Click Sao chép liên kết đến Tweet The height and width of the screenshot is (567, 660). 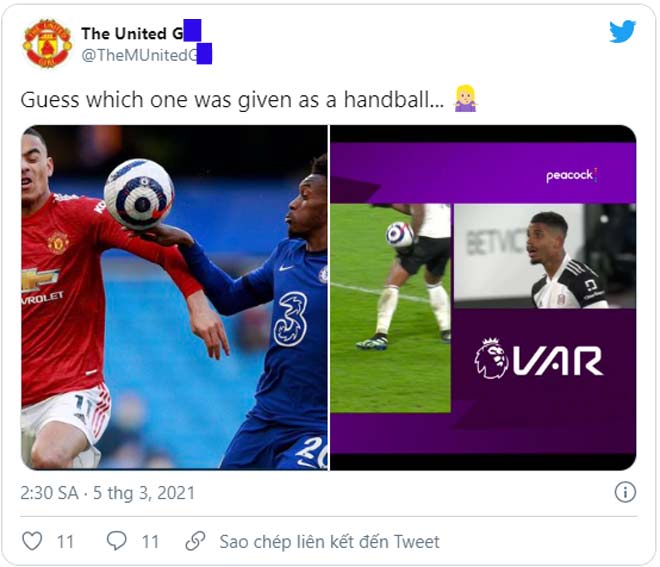pos(329,541)
